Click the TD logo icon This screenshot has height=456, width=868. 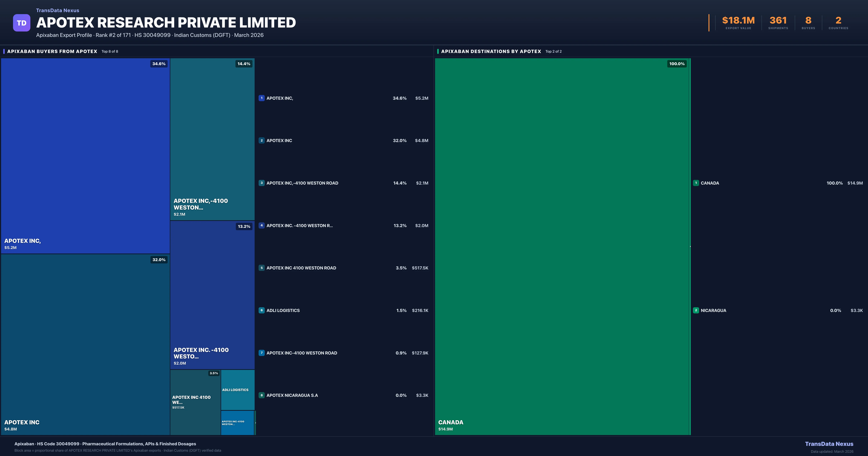tap(22, 22)
